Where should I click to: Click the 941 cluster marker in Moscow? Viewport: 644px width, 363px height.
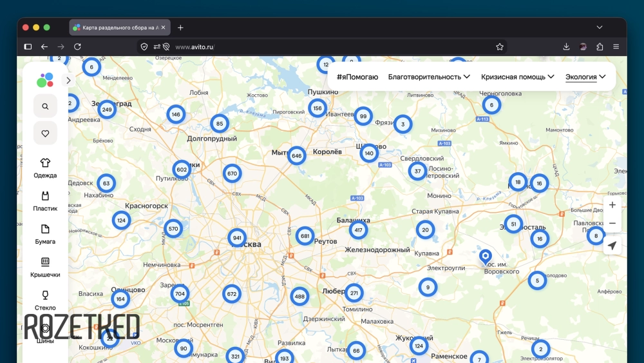pos(237,238)
